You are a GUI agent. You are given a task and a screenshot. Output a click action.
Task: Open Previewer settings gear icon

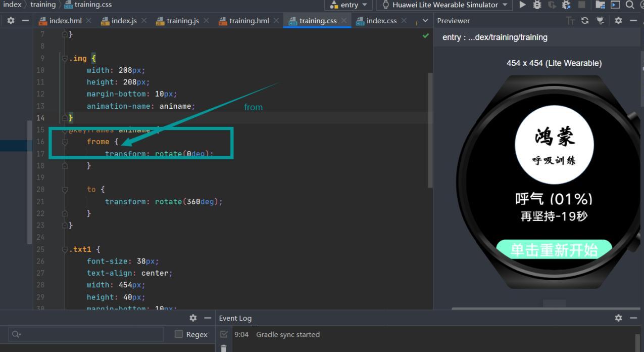click(618, 21)
